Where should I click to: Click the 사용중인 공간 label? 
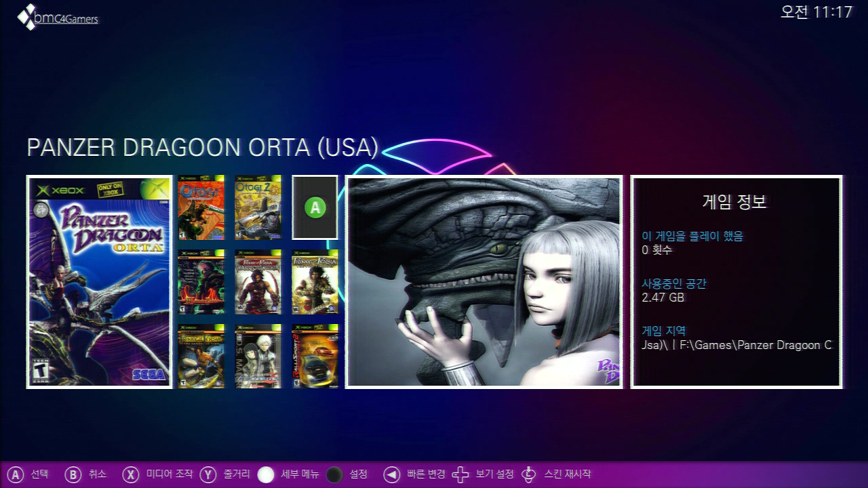674,283
